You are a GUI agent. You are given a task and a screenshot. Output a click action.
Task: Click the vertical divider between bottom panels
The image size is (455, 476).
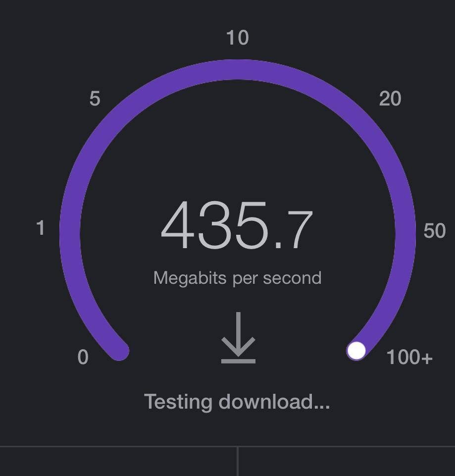238,462
